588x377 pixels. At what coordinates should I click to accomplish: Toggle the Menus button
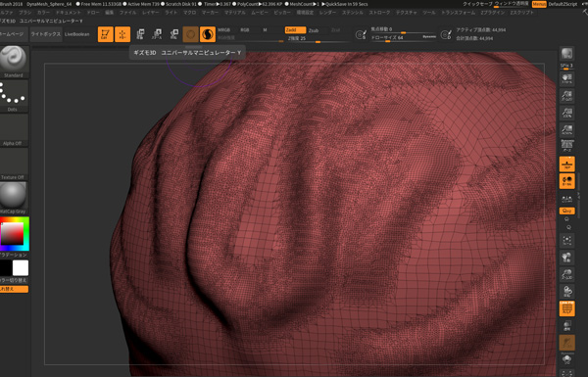coord(539,4)
